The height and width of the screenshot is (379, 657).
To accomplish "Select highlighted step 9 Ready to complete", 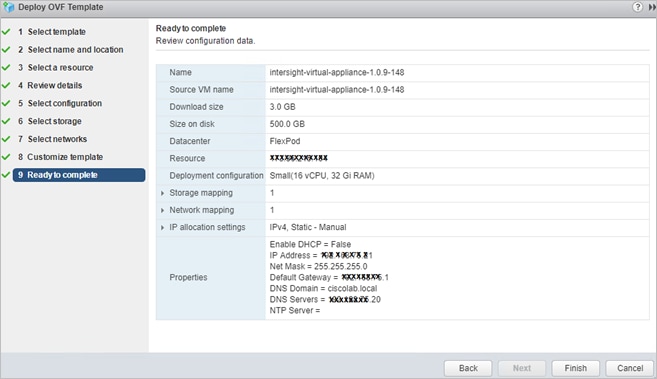I will click(x=79, y=175).
